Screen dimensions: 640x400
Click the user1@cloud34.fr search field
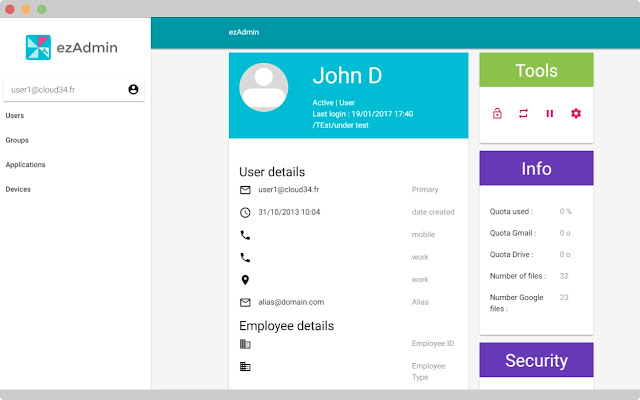point(74,90)
